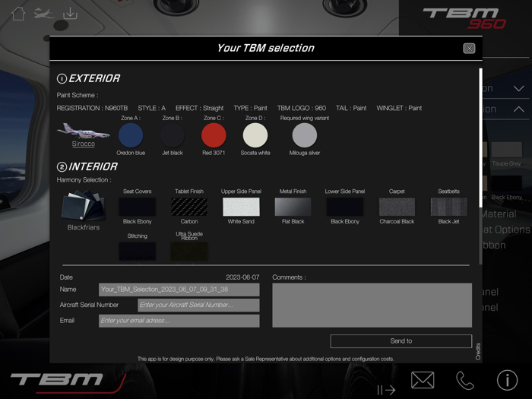Screen dimensions: 532x399
Task: Open the information icon
Action: (x=507, y=380)
